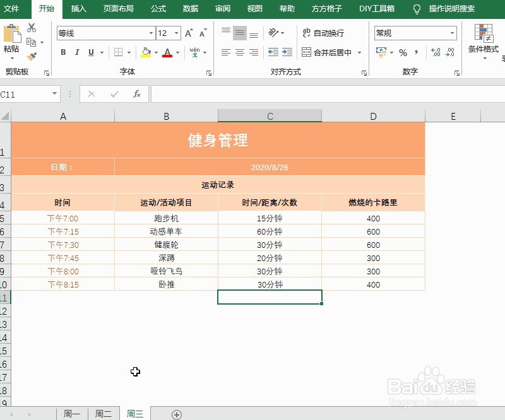Select the Italic formatting icon
Image resolution: width=505 pixels, height=420 pixels.
77,52
